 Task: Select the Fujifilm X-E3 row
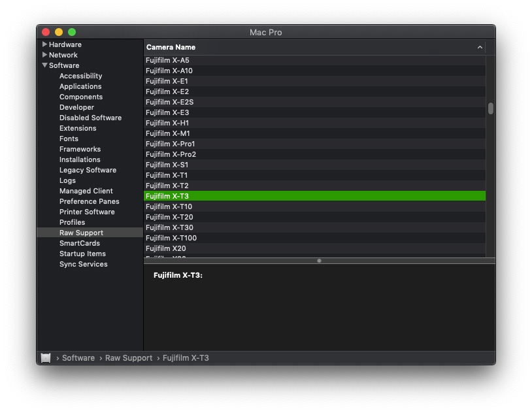coord(314,112)
